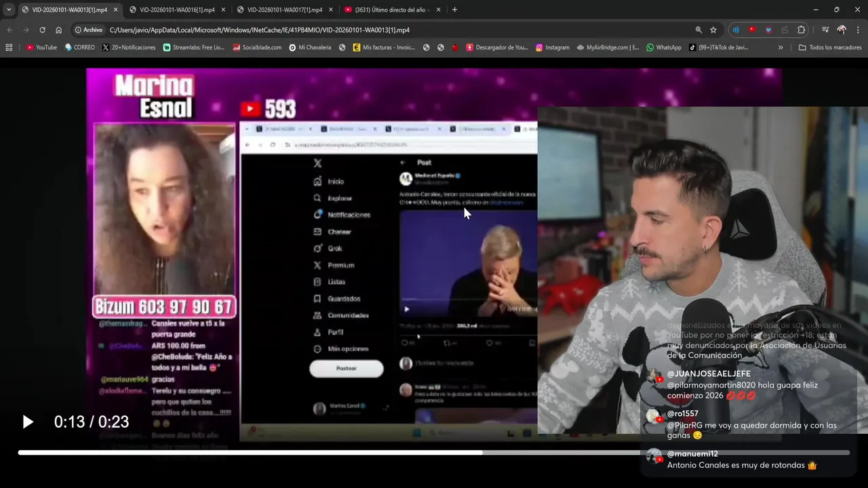Open the red apple bookmark icon
Image resolution: width=868 pixels, height=488 pixels.
(455, 47)
